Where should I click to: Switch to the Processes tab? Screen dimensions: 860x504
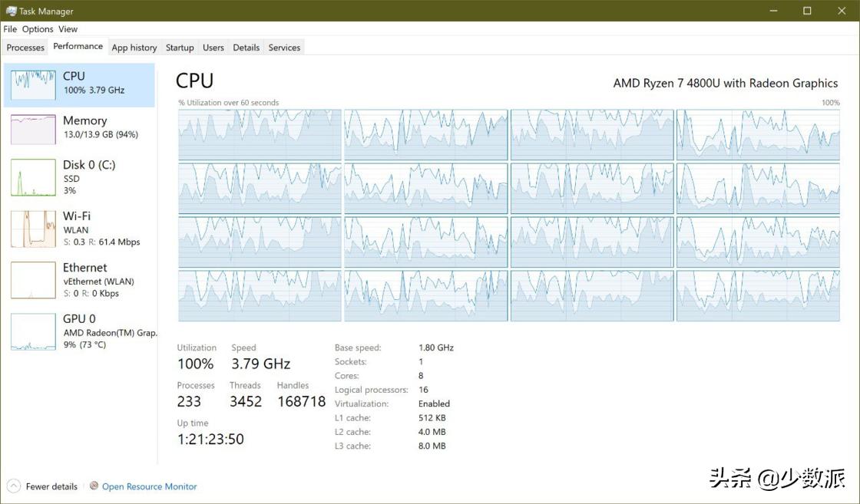pos(25,48)
